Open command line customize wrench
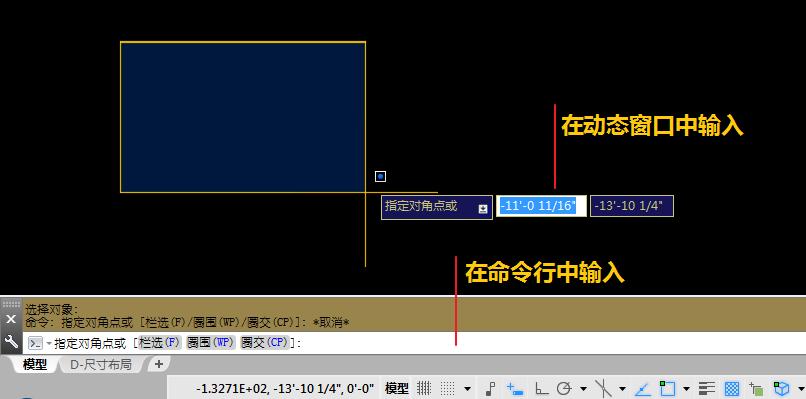The height and width of the screenshot is (399, 806). [11, 340]
